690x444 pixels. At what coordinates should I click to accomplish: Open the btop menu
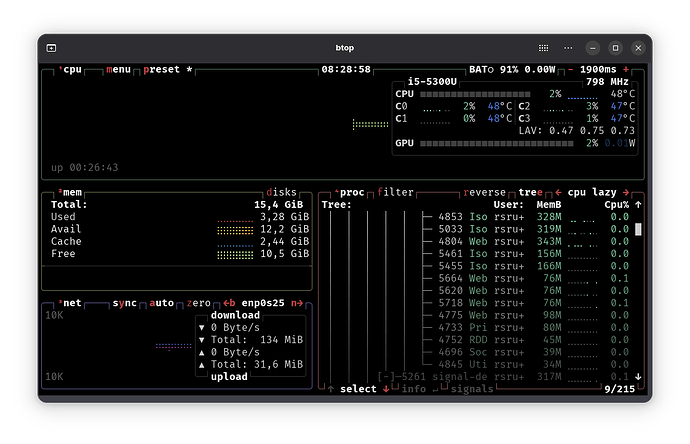pos(119,70)
